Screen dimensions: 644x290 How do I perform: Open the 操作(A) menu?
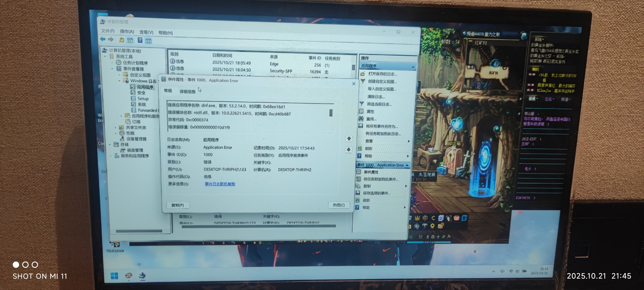click(x=127, y=32)
